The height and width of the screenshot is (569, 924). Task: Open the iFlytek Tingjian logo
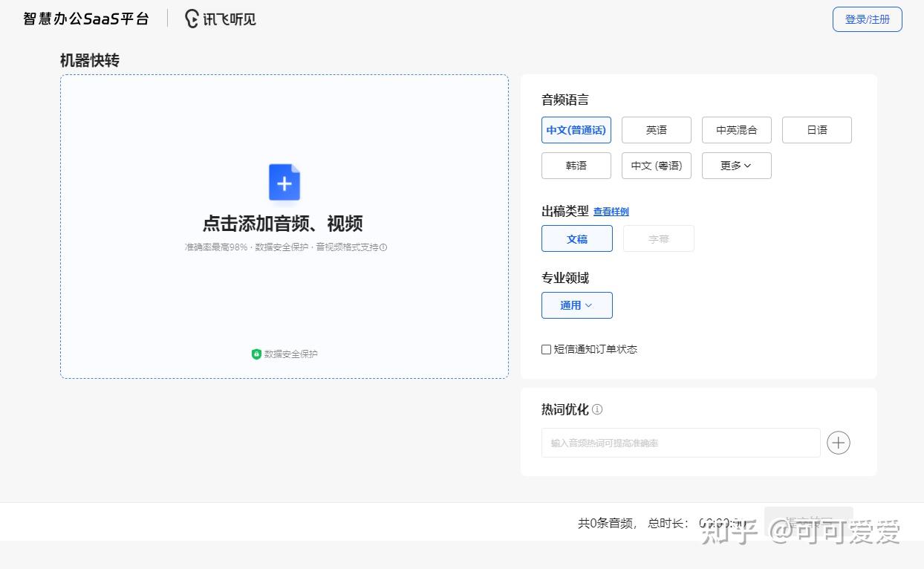[x=220, y=19]
